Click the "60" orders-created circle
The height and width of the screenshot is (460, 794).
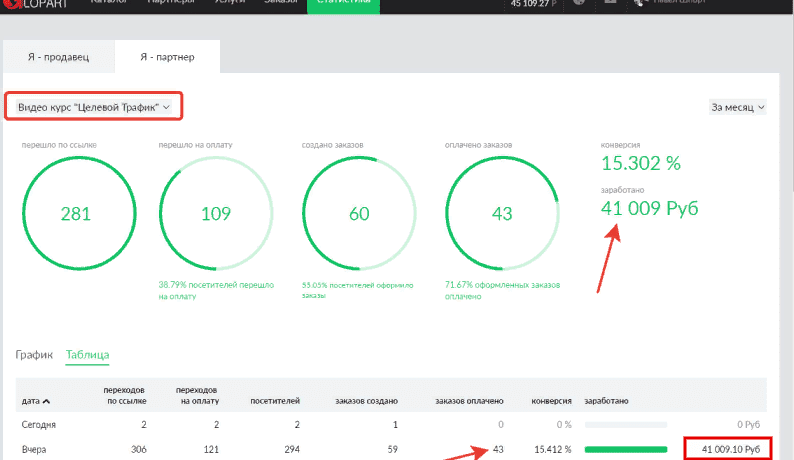(360, 213)
